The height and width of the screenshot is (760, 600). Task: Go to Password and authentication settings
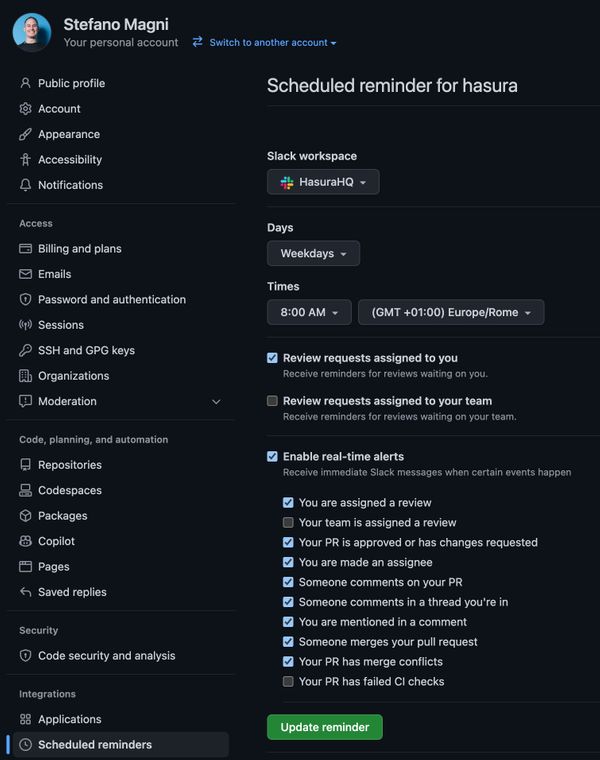[111, 299]
